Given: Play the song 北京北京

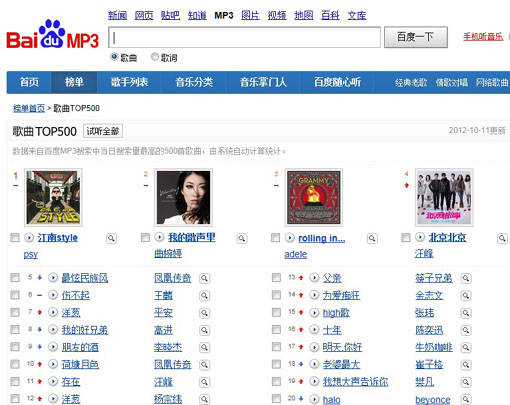Looking at the screenshot, I should pos(420,237).
